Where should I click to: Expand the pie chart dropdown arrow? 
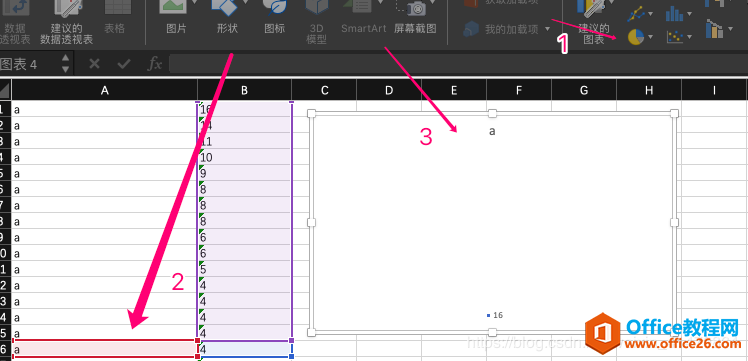pyautogui.click(x=651, y=37)
